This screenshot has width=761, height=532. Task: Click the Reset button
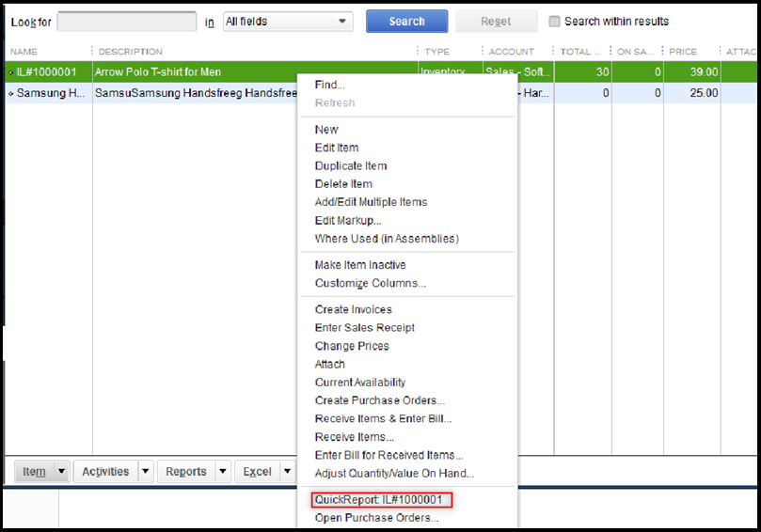[x=496, y=22]
